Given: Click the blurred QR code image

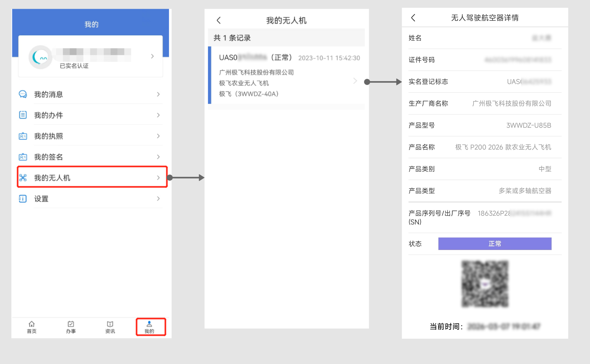Looking at the screenshot, I should [485, 284].
